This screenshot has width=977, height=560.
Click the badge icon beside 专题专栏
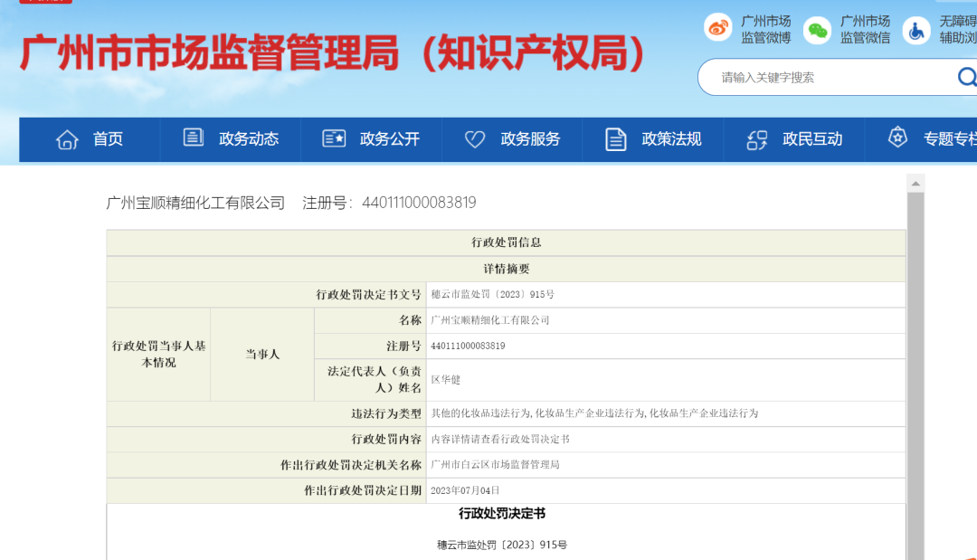897,138
